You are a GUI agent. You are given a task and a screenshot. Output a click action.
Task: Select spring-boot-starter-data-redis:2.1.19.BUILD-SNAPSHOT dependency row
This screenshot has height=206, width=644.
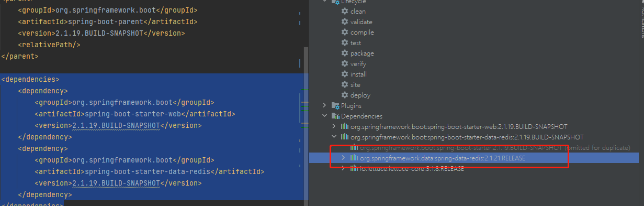pyautogui.click(x=467, y=137)
